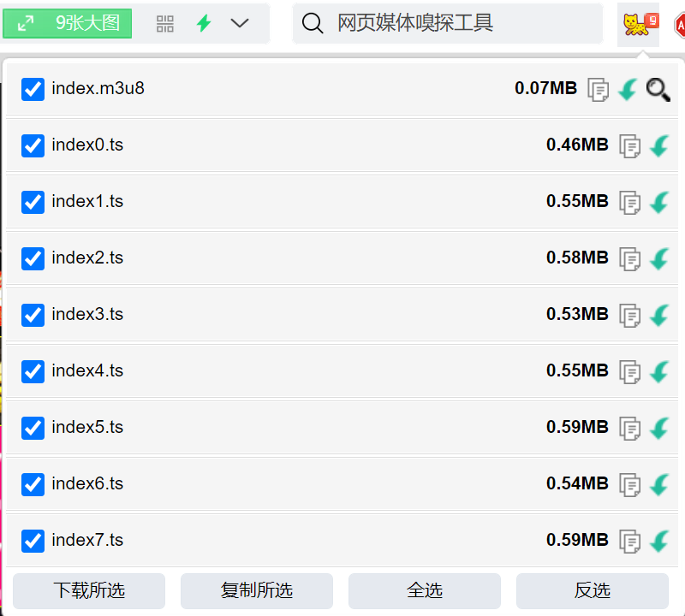Download index.m3u8 via green arrow
685x616 pixels.
click(628, 90)
